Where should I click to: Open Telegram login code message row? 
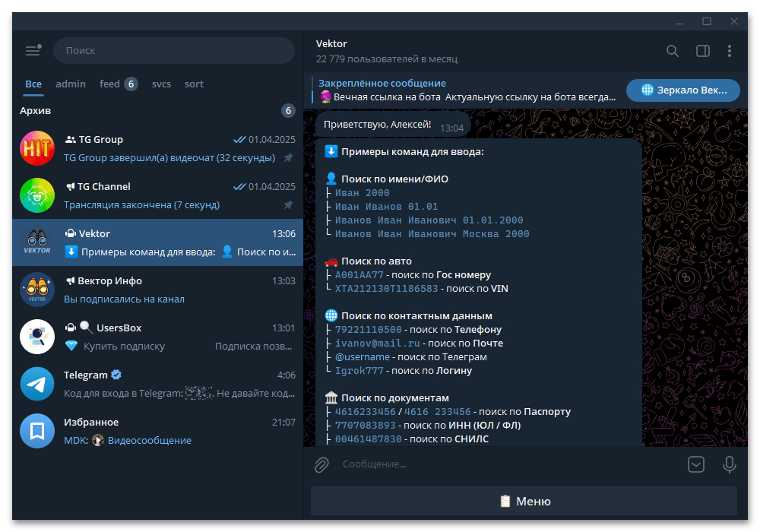tap(157, 384)
